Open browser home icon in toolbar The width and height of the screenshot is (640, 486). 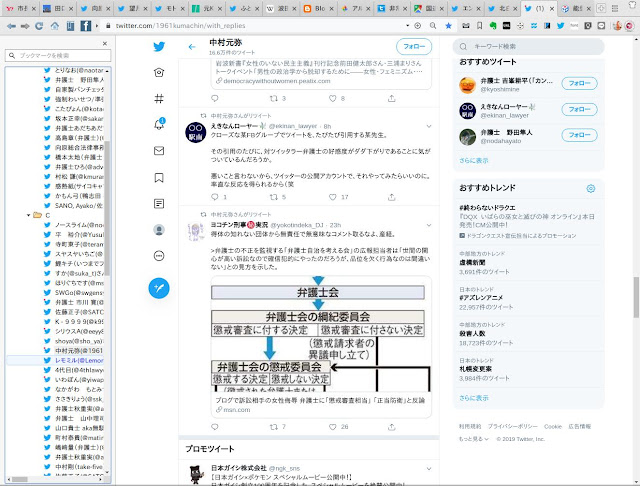[x=54, y=26]
